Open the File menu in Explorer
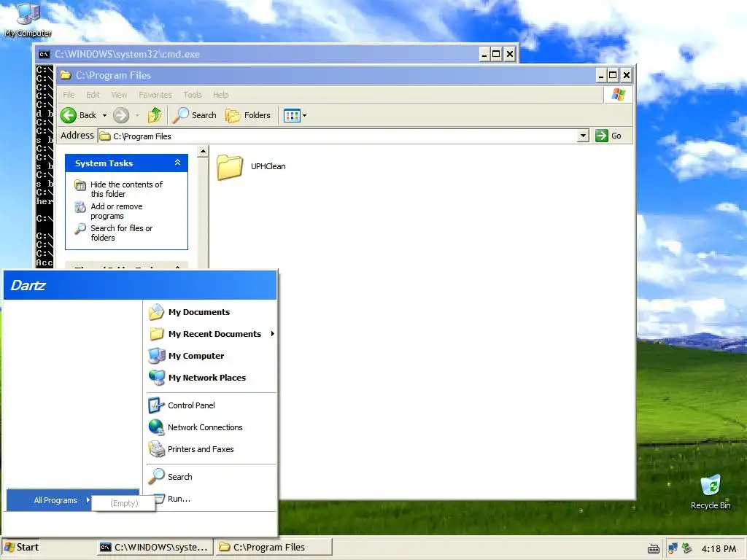The image size is (747, 560). pos(69,95)
